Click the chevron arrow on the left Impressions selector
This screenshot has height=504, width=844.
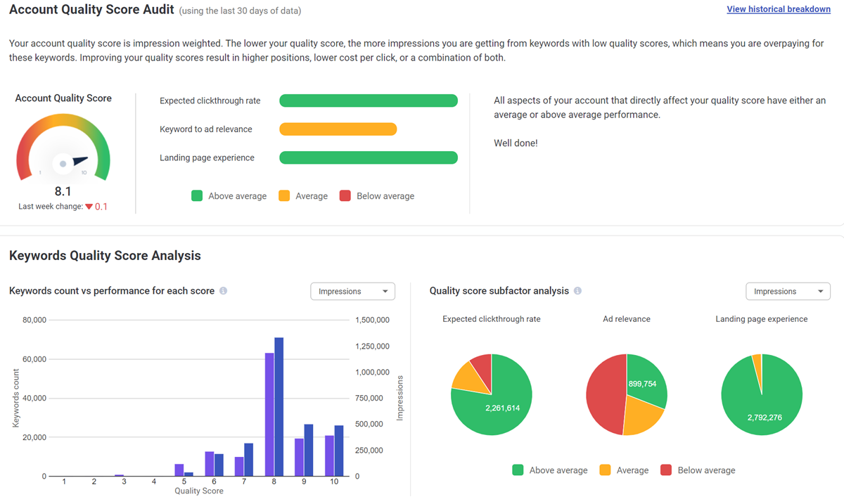coord(385,291)
